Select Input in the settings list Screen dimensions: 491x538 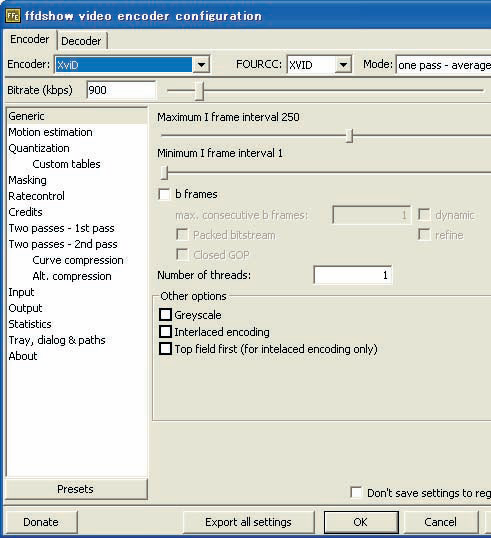coord(21,292)
